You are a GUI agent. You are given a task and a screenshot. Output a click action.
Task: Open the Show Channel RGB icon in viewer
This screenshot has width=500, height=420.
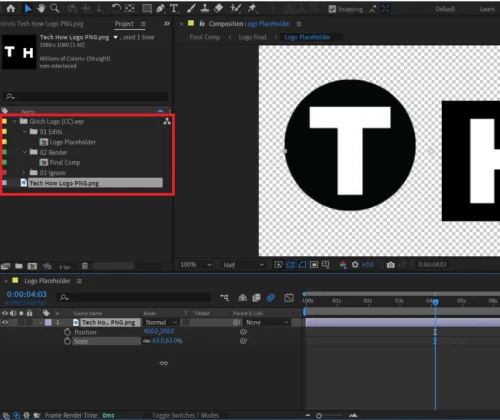tap(343, 265)
